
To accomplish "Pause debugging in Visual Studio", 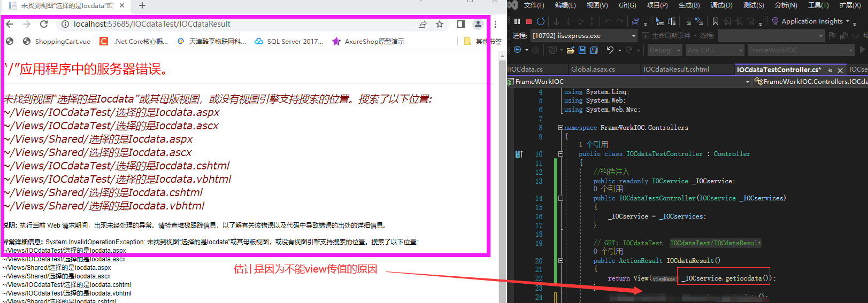I will [517, 21].
